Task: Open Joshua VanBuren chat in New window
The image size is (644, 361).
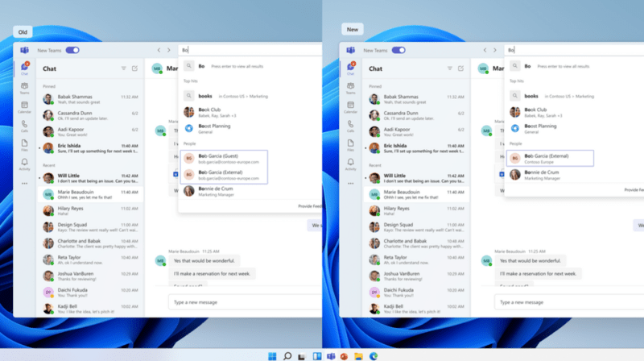Action: [x=416, y=276]
